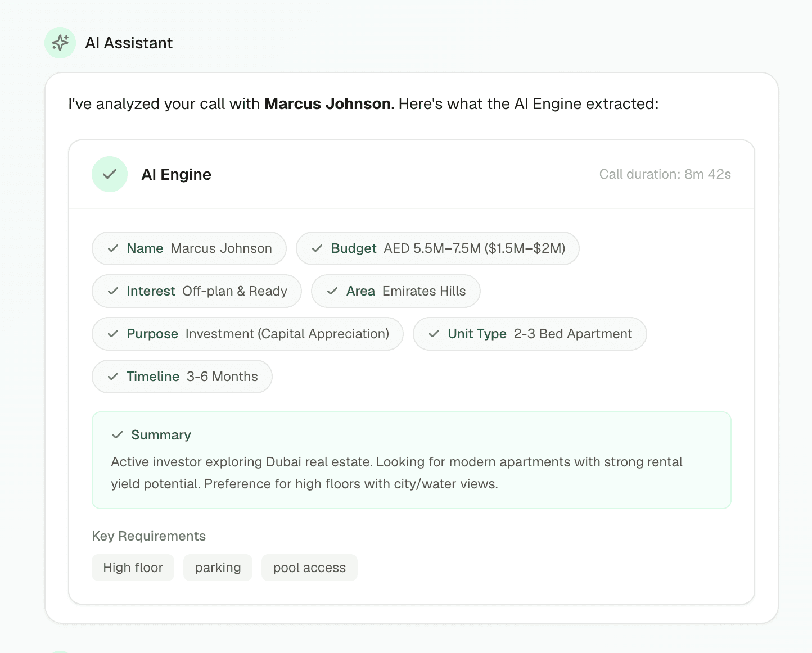Click the checkmark beside the Summary heading
812x653 pixels.
click(118, 434)
